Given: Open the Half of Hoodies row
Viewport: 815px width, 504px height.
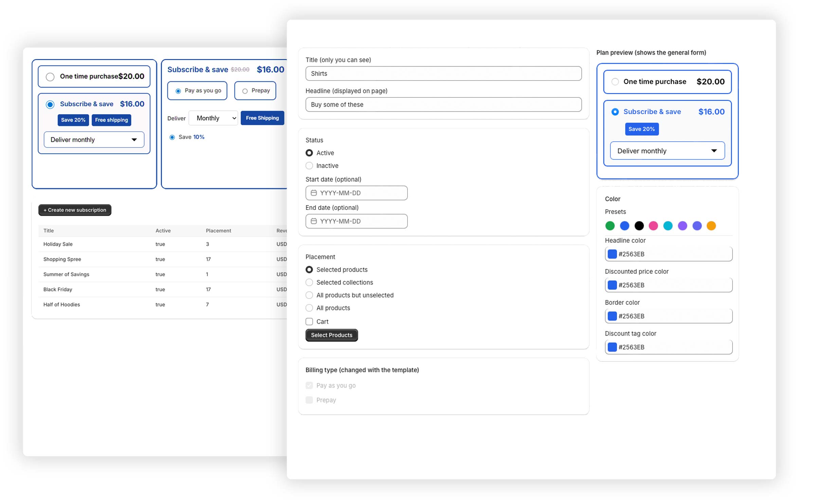Looking at the screenshot, I should pos(163,305).
